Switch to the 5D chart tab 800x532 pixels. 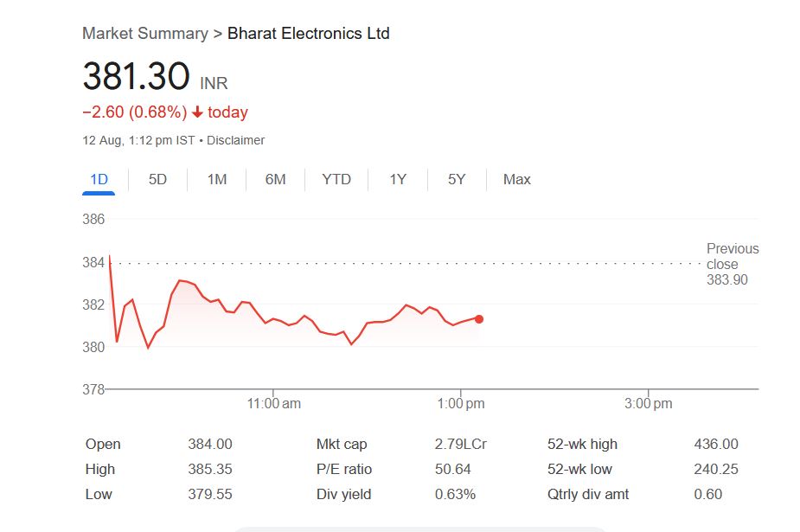tap(157, 180)
